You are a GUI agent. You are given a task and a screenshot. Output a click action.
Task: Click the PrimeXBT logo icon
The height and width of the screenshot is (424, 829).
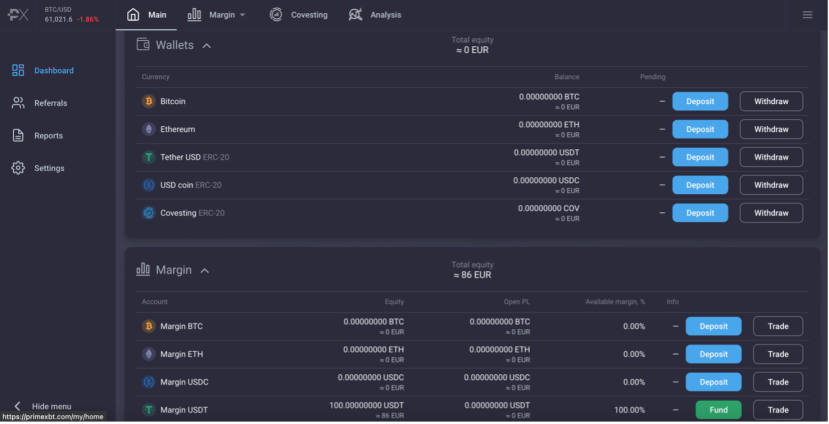(x=18, y=15)
